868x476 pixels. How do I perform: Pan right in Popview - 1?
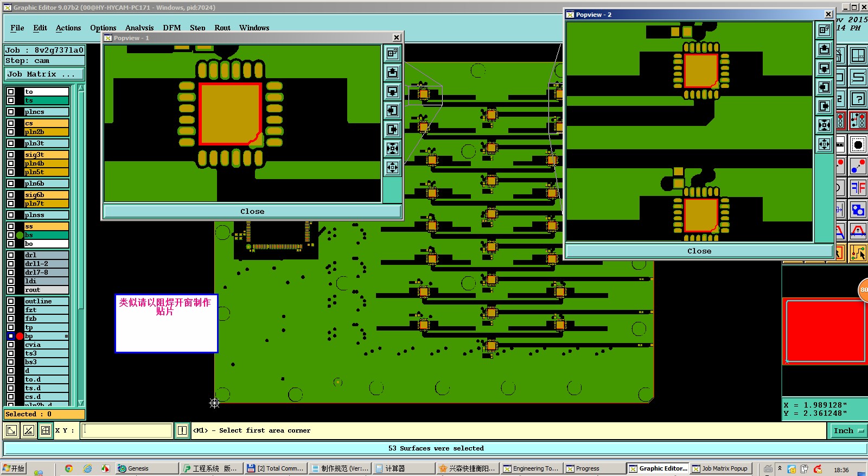click(392, 130)
